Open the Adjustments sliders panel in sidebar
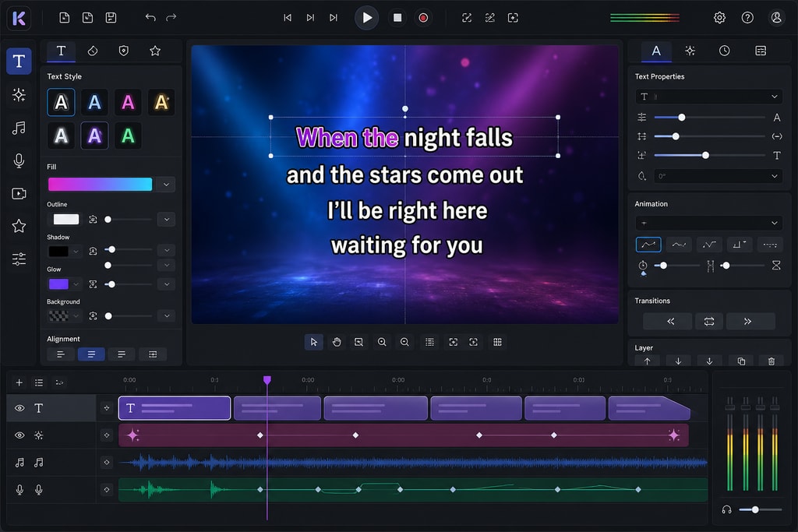Image resolution: width=798 pixels, height=532 pixels. (x=19, y=259)
